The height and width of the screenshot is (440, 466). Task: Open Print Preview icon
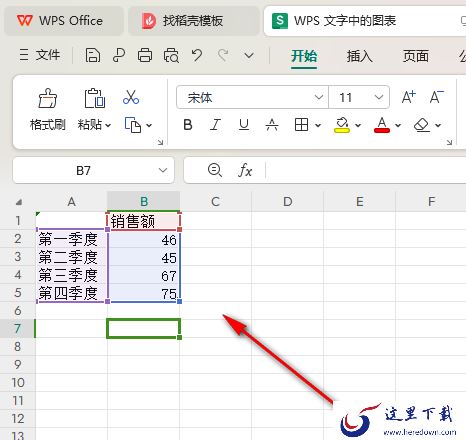pos(171,55)
